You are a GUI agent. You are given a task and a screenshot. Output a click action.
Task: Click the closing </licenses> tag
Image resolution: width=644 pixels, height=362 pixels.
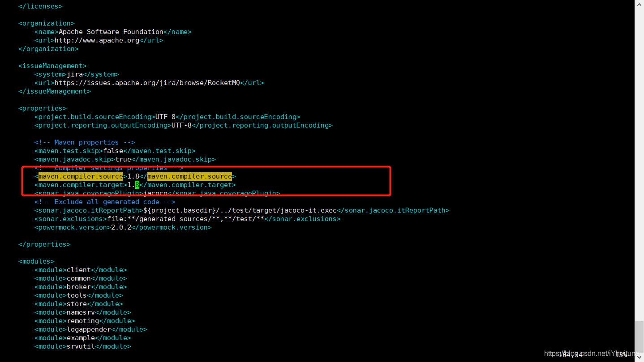pyautogui.click(x=40, y=6)
